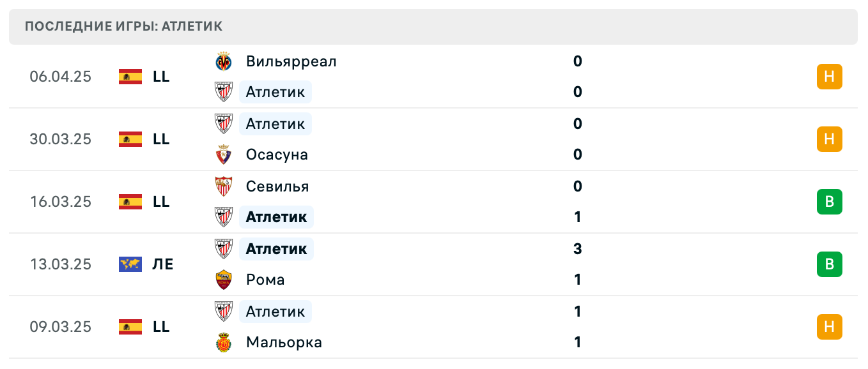Click the draw badge for 06.04.25 match

coord(829,77)
